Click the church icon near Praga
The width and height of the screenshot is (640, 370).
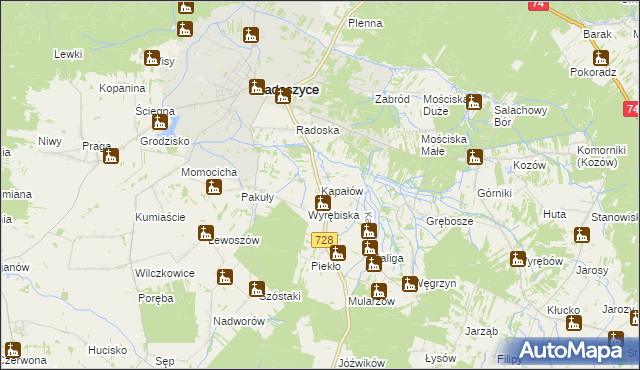(111, 156)
